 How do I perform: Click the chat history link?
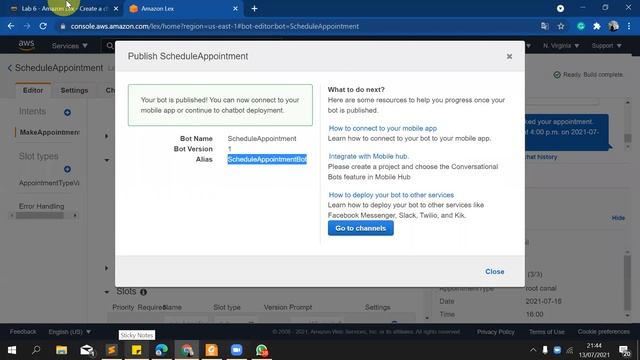point(541,157)
